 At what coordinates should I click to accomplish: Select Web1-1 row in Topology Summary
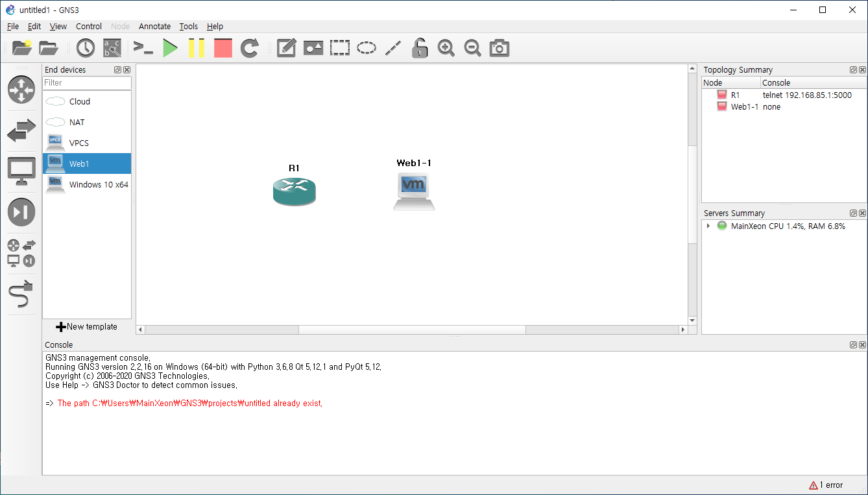(x=784, y=106)
